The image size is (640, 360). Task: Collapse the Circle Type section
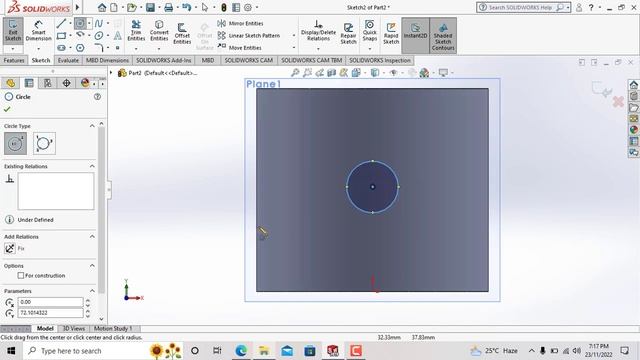pos(92,126)
